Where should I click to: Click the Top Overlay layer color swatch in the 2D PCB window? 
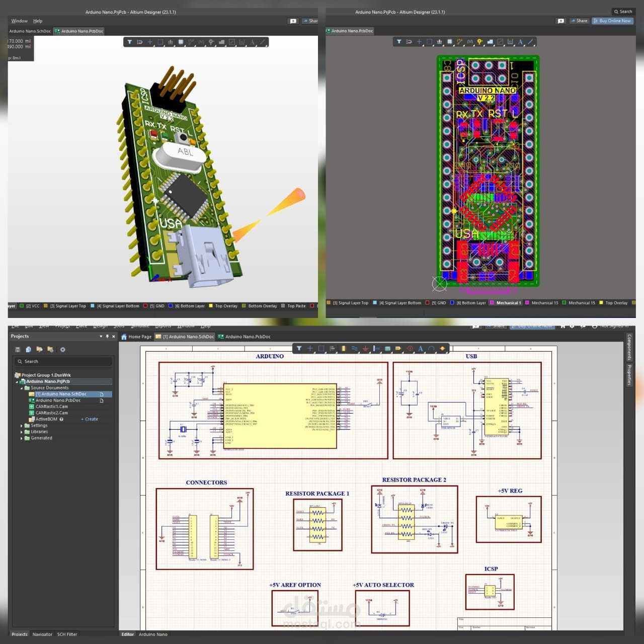pos(601,303)
